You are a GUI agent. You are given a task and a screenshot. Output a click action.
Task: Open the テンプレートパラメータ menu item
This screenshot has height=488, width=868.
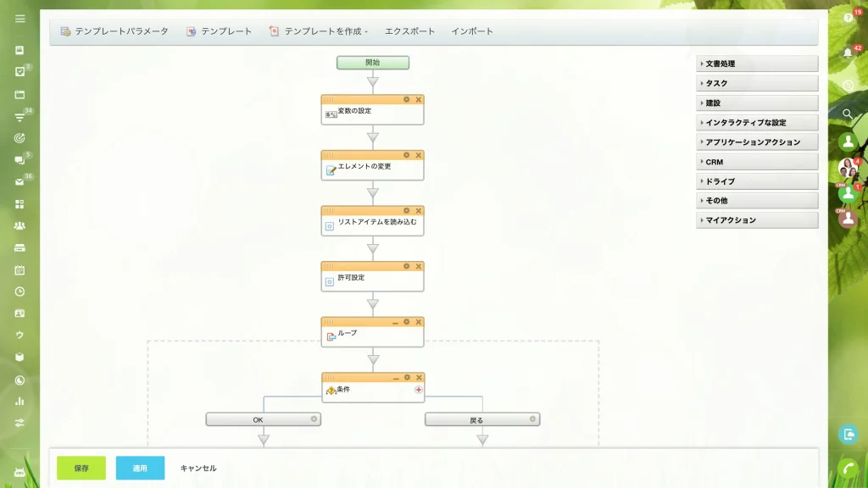114,31
